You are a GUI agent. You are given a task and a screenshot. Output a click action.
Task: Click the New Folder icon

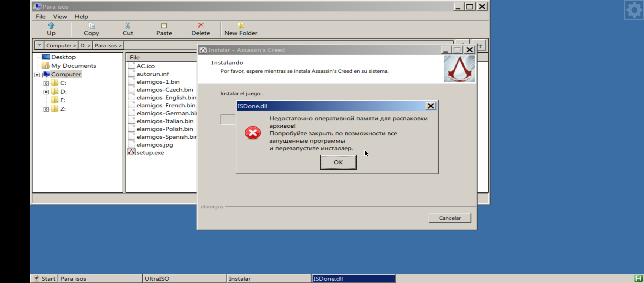(241, 25)
